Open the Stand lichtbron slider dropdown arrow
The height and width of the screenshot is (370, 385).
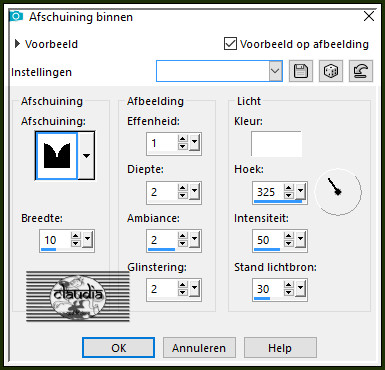[x=300, y=288]
